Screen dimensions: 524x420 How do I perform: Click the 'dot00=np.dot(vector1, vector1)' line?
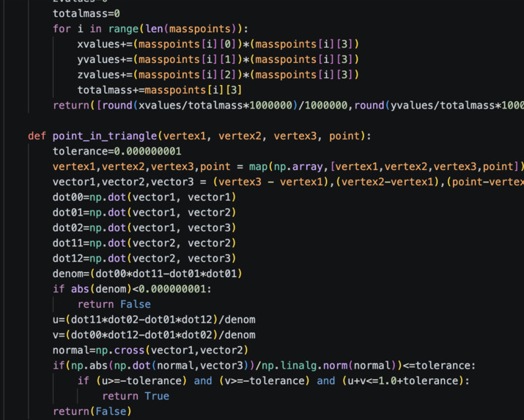[144, 197]
